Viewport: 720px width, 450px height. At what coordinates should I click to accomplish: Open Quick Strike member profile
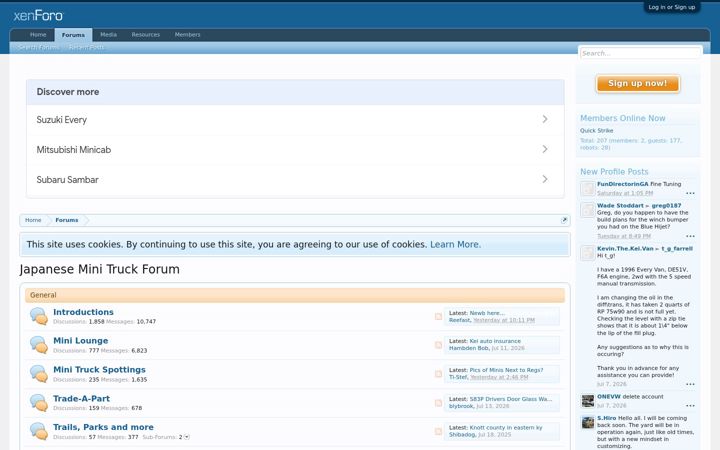(596, 131)
